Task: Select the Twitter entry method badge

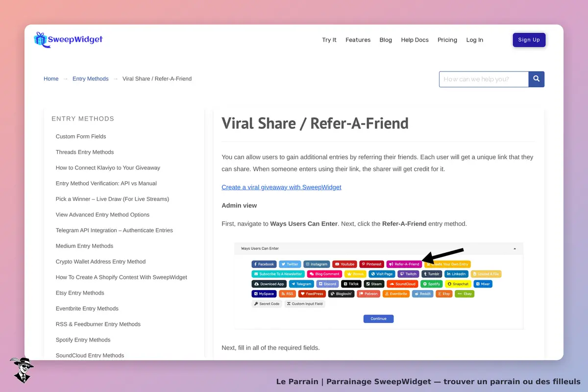Action: pos(290,264)
